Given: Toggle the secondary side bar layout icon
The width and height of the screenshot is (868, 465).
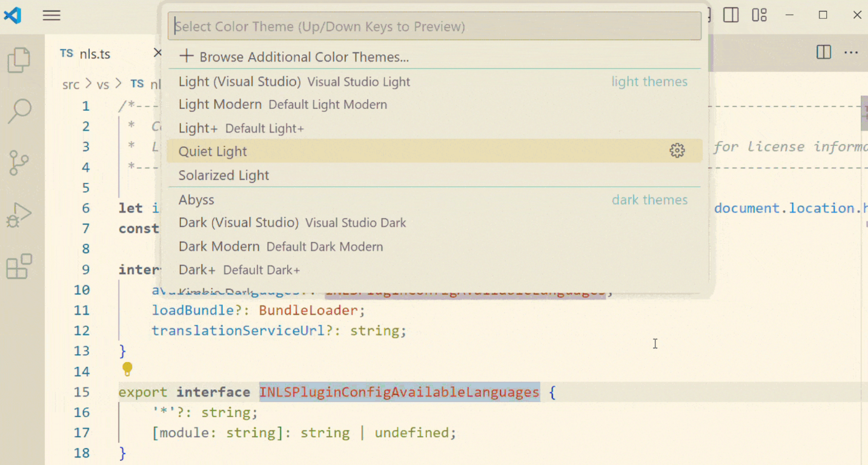Looking at the screenshot, I should (731, 15).
